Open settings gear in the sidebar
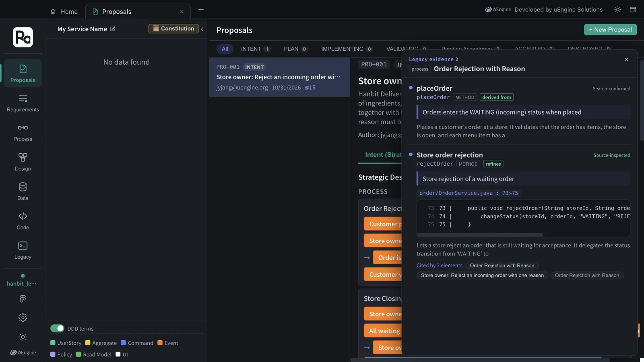644x362 pixels. [23, 318]
